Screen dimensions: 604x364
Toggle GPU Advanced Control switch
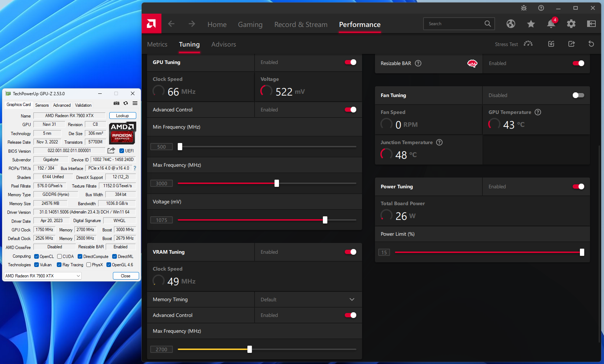[351, 110]
